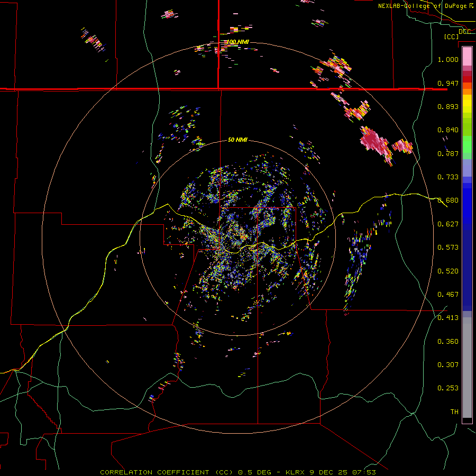This screenshot has width=476, height=476.
Task: Click the 0.360 color scale value
Action: click(x=448, y=342)
